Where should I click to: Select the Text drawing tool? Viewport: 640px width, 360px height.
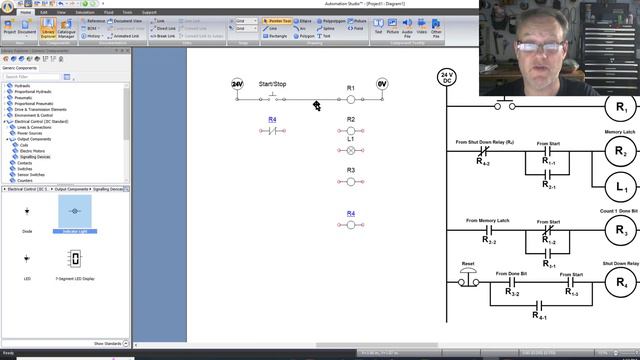[x=324, y=36]
